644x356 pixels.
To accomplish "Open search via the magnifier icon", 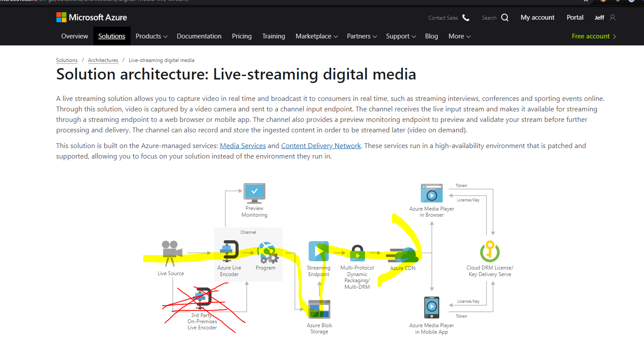I will tap(505, 17).
